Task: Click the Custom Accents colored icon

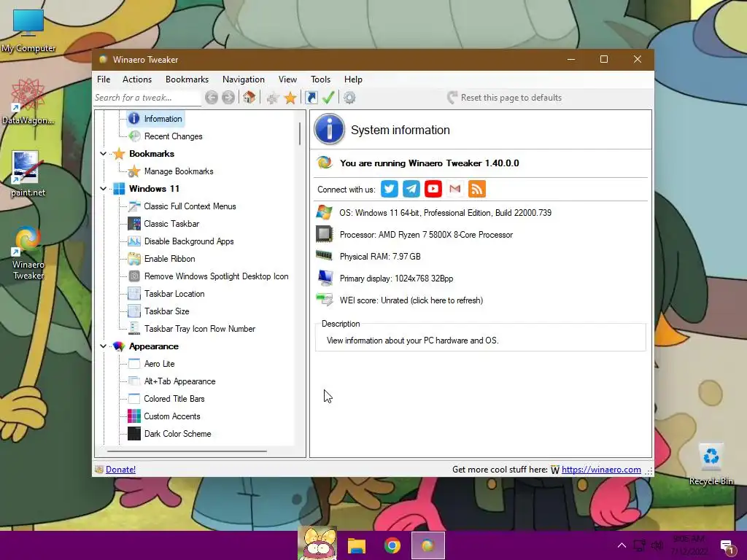Action: click(134, 416)
